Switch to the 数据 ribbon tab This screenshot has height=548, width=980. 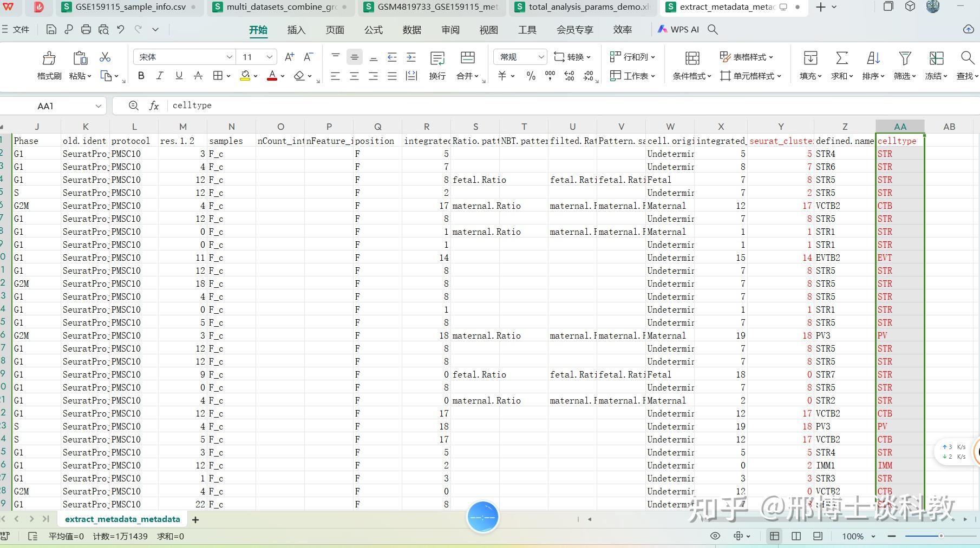click(411, 30)
